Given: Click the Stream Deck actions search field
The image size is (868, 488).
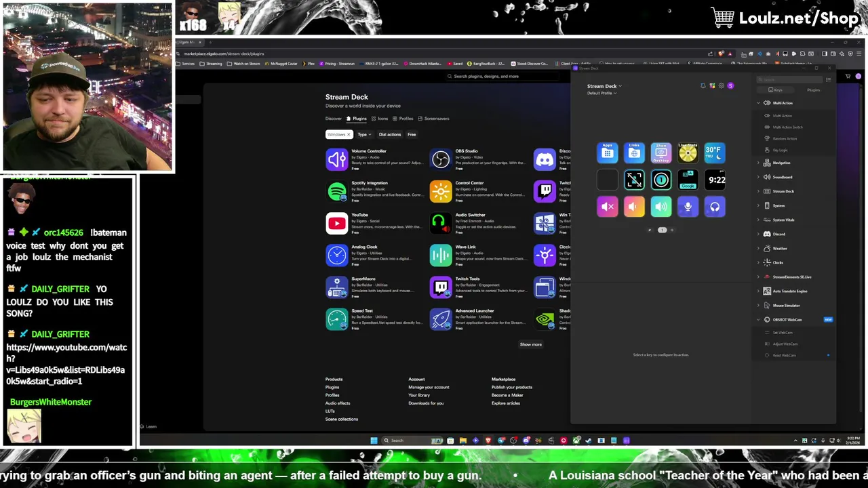Looking at the screenshot, I should (789, 80).
